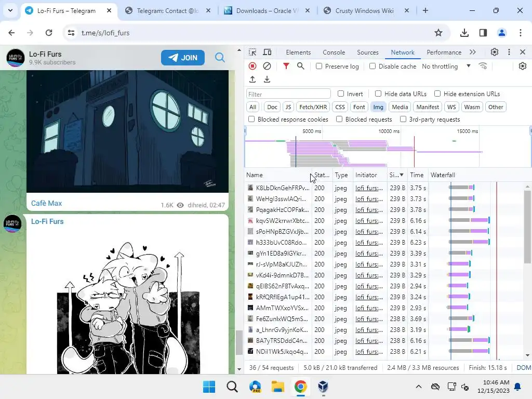Activate the DevTools inspect element picker icon

252,52
